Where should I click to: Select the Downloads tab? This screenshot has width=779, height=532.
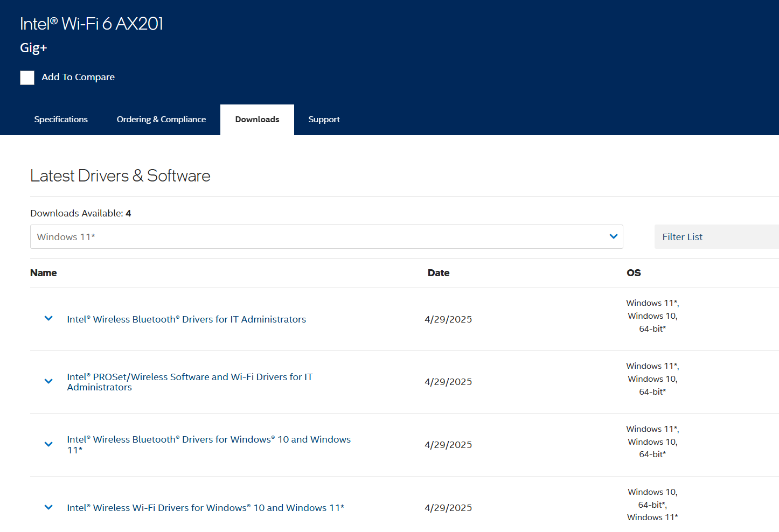pos(257,120)
